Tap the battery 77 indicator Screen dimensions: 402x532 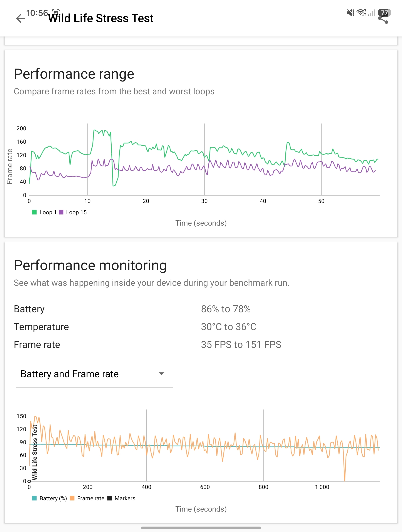pos(384,13)
